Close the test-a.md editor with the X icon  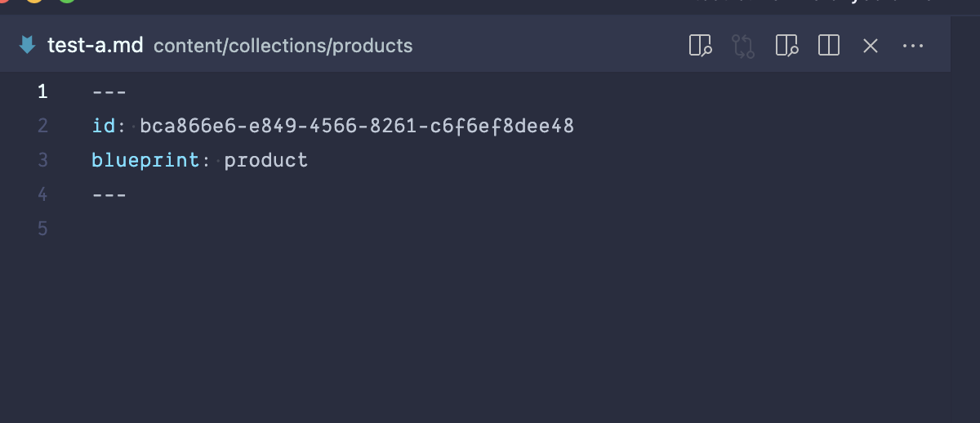click(871, 46)
